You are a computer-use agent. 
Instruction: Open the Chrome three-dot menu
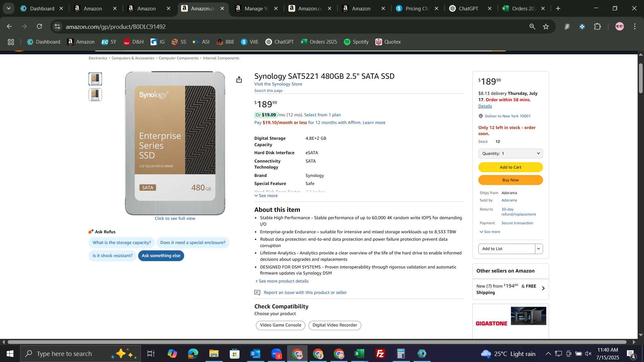click(x=635, y=26)
